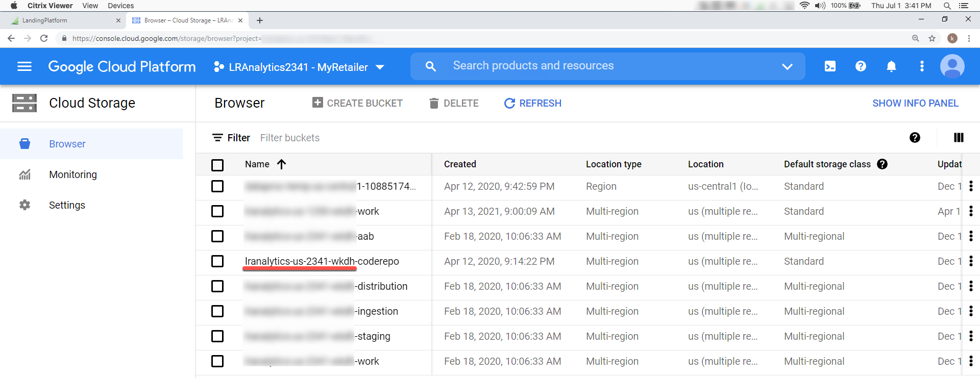The width and height of the screenshot is (980, 378).
Task: Sort buckets by the Name column arrow
Action: tap(281, 164)
